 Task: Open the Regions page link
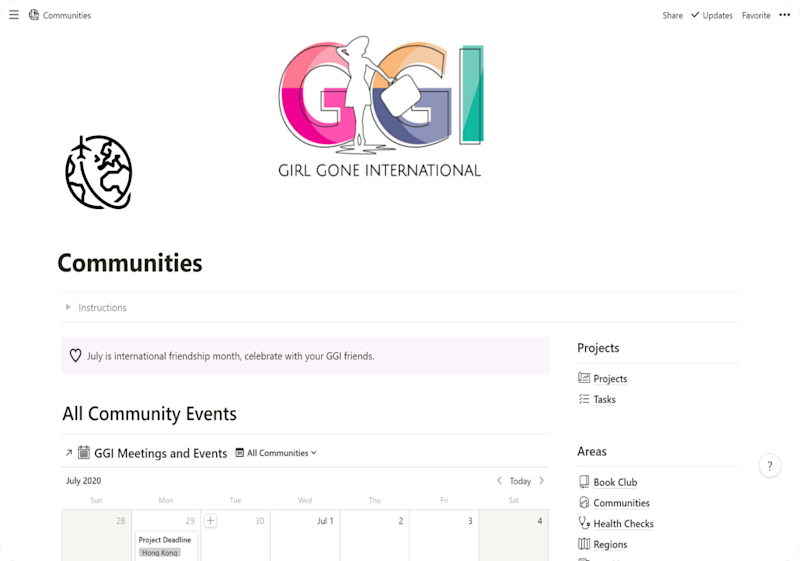[x=610, y=545]
